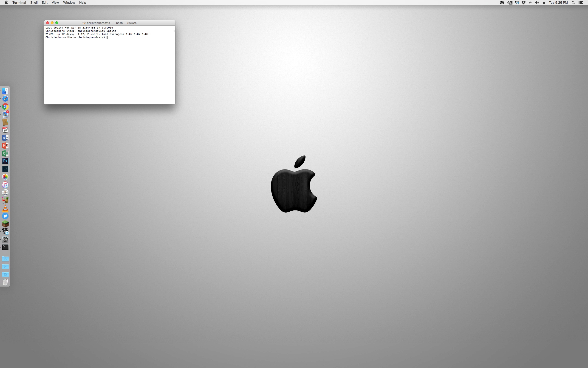Open the Applications folder stack
588x368 pixels.
[5, 259]
